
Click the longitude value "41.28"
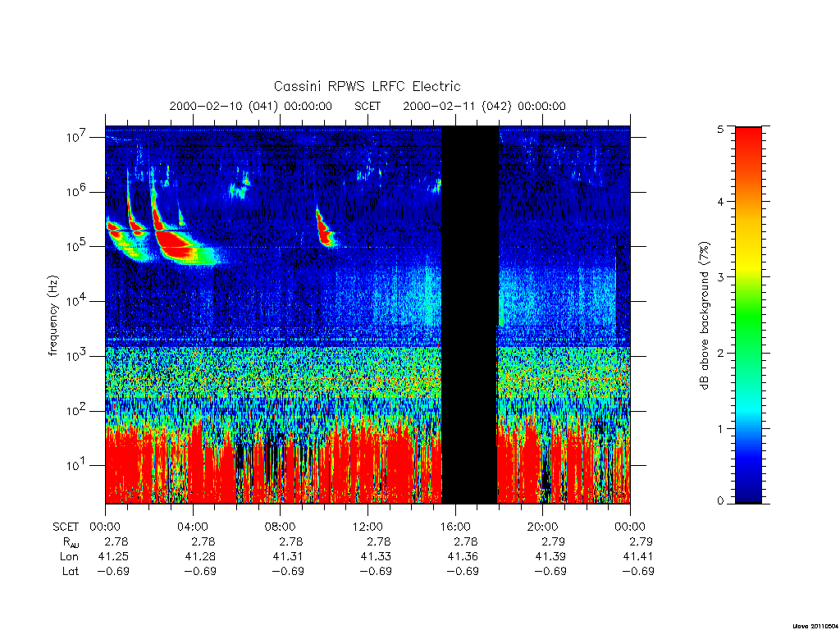(200, 557)
